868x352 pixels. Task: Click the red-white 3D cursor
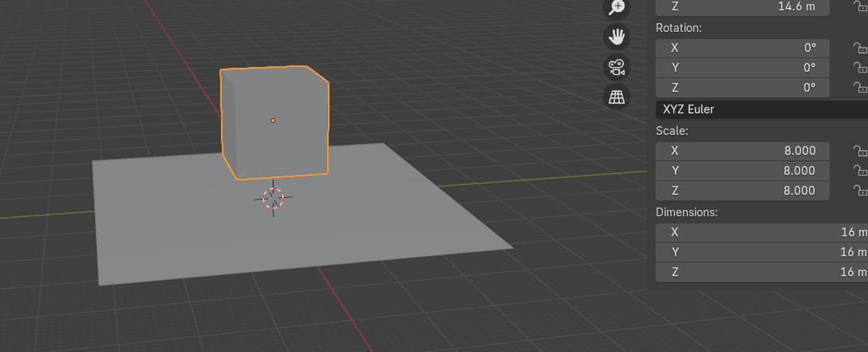(273, 198)
